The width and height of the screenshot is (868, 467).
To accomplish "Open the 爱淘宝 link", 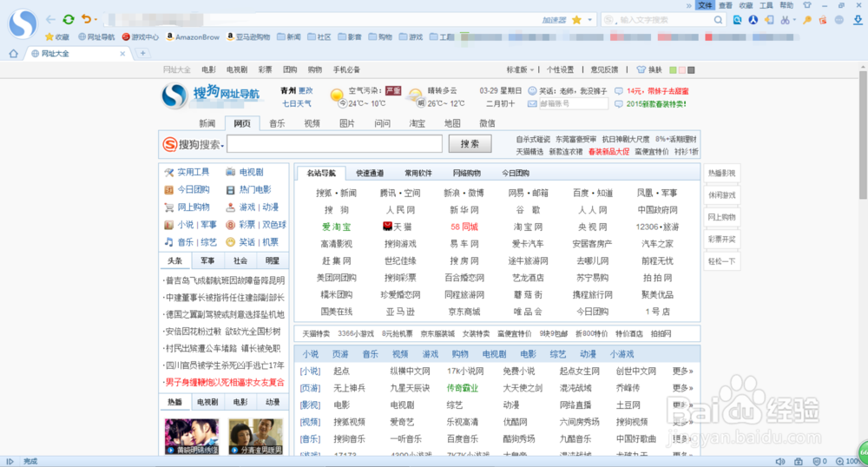I will [336, 227].
